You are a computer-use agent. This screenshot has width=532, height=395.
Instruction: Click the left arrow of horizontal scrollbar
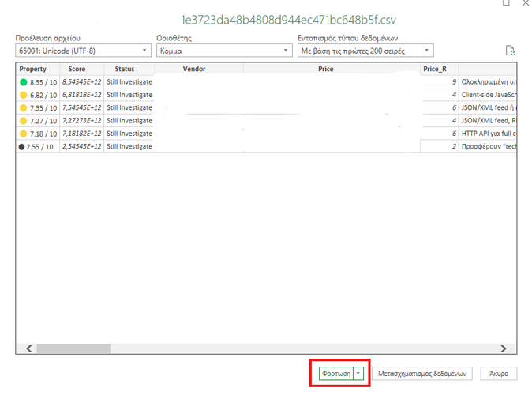tap(28, 348)
